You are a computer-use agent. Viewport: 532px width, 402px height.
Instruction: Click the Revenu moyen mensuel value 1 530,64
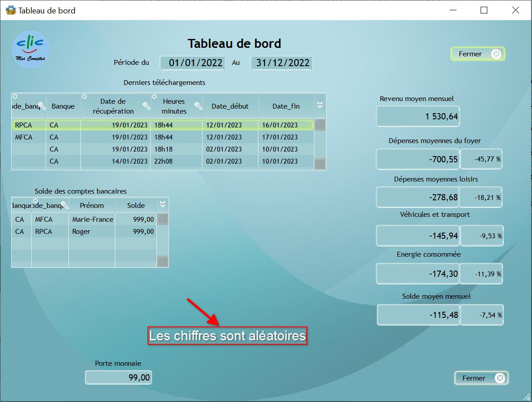click(x=418, y=116)
